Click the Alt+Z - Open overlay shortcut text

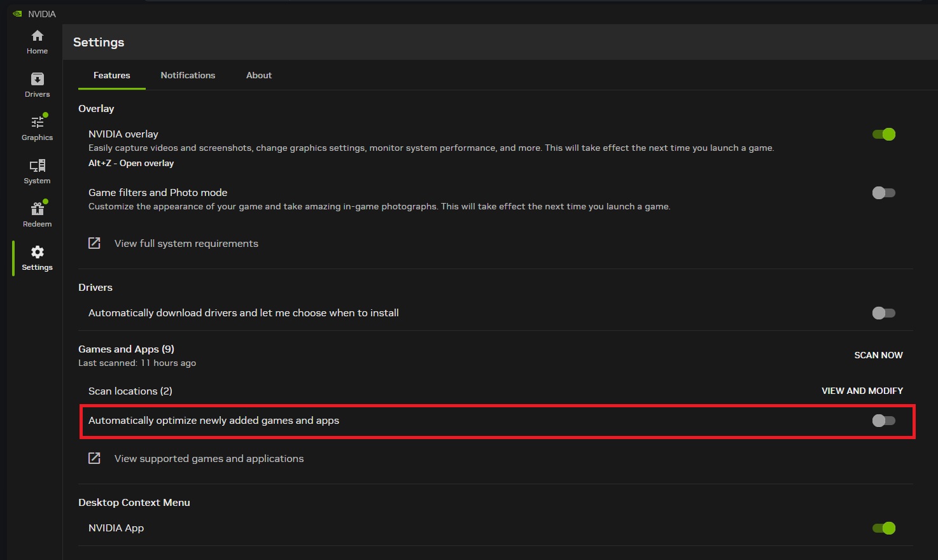click(131, 163)
